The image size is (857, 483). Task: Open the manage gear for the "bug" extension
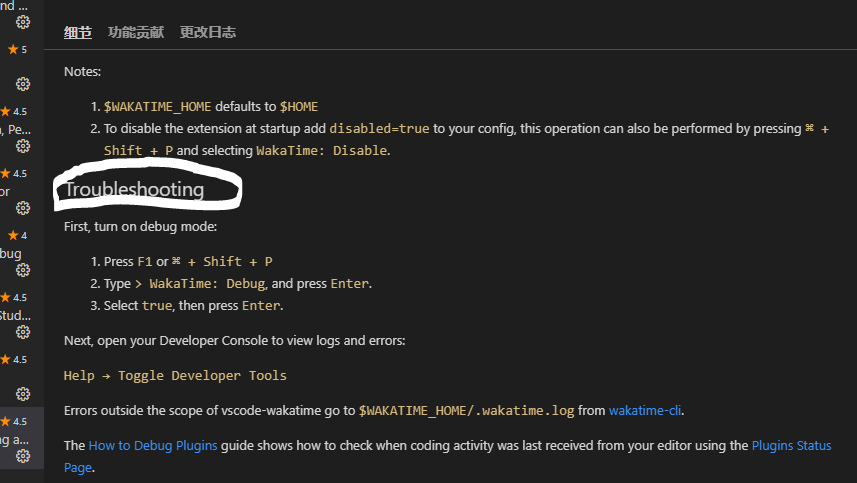(x=23, y=270)
